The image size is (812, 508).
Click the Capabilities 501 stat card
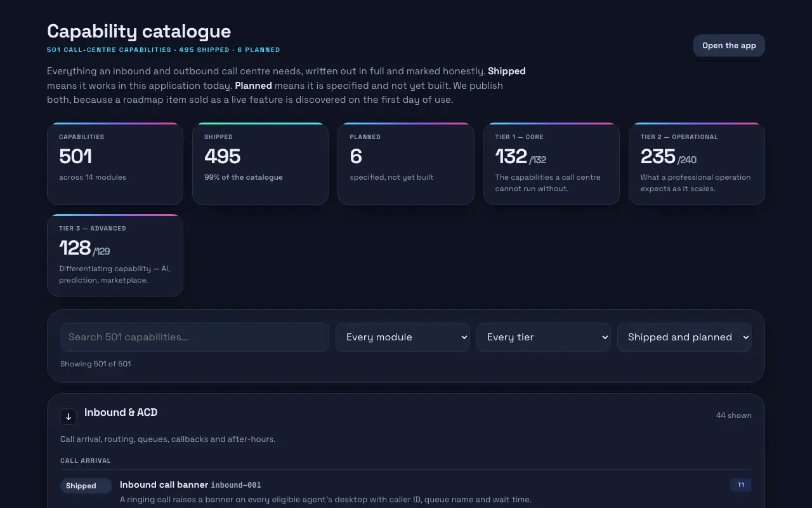115,164
